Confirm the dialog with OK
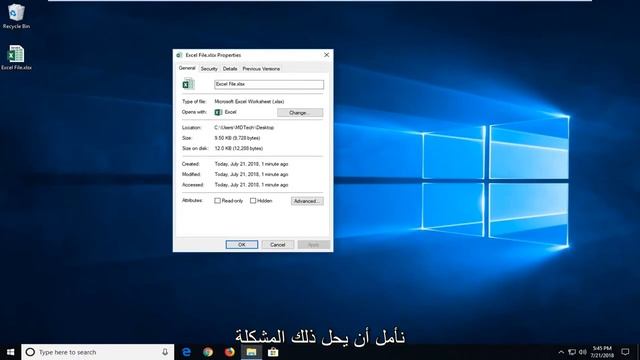 (x=242, y=244)
